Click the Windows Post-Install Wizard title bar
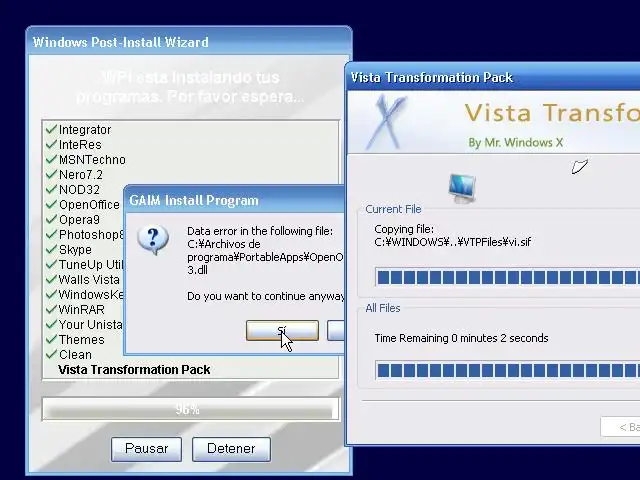This screenshot has width=640, height=480. click(189, 42)
